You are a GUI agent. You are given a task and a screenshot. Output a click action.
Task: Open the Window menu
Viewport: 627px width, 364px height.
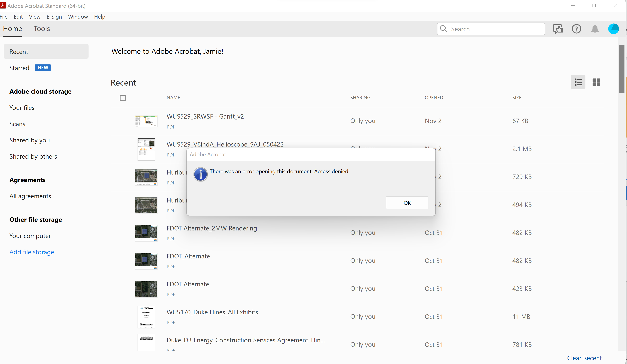(78, 17)
